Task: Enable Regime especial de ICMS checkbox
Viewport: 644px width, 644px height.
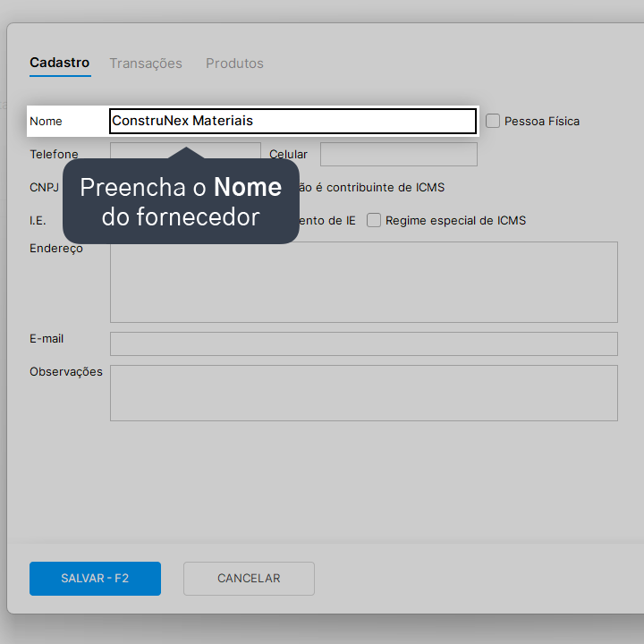Action: pos(373,220)
